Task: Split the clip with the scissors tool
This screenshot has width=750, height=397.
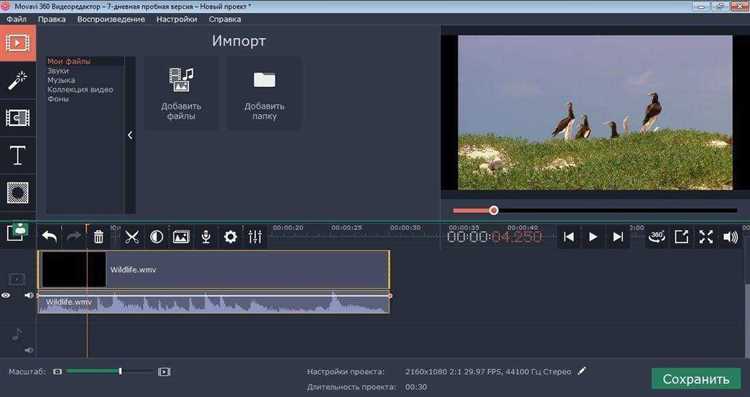Action: coord(132,237)
